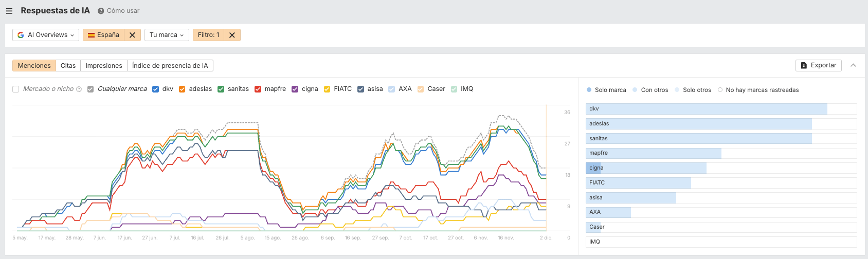Click the Google logo in AI Overviews selector
The height and width of the screenshot is (259, 868).
(x=21, y=35)
